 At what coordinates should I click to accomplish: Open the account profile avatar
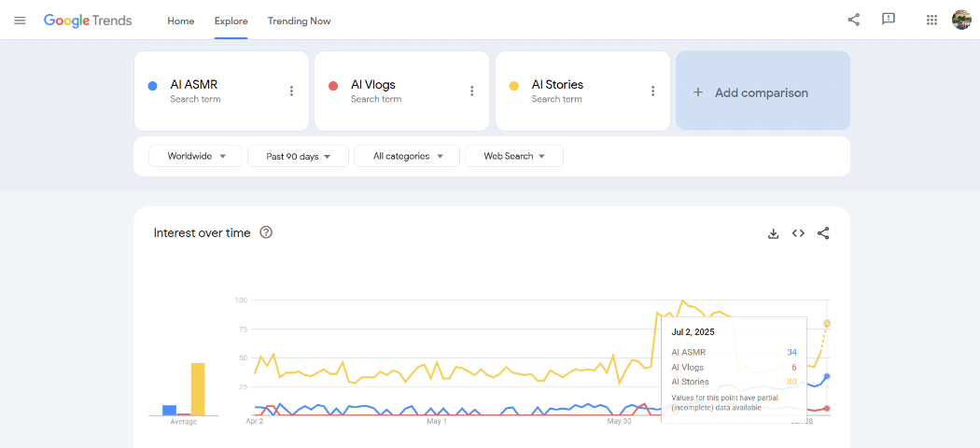961,20
